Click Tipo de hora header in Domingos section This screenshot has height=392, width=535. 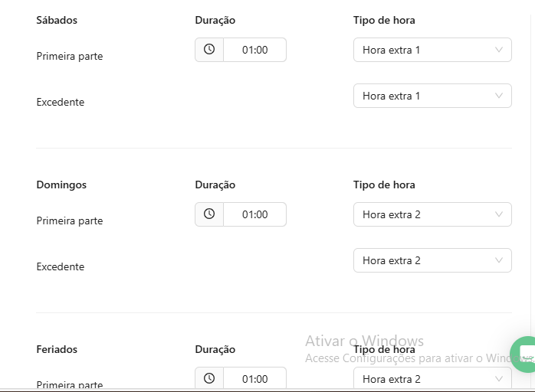point(384,185)
